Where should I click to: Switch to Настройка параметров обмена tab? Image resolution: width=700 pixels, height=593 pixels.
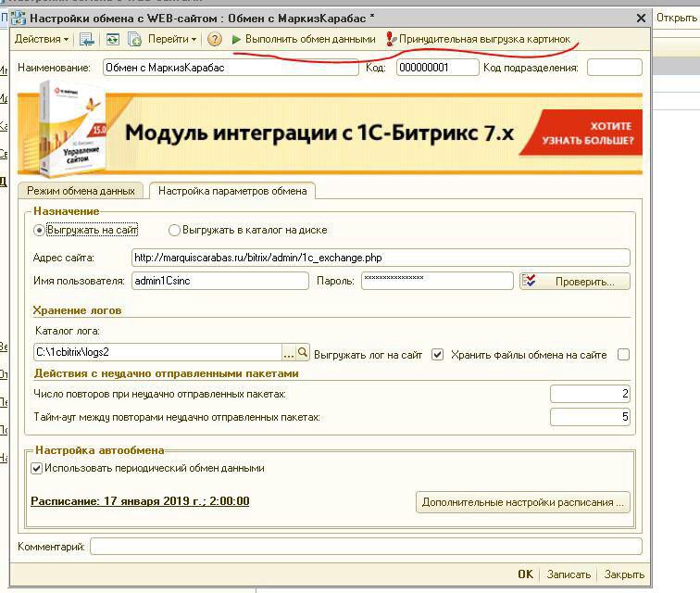(x=232, y=191)
